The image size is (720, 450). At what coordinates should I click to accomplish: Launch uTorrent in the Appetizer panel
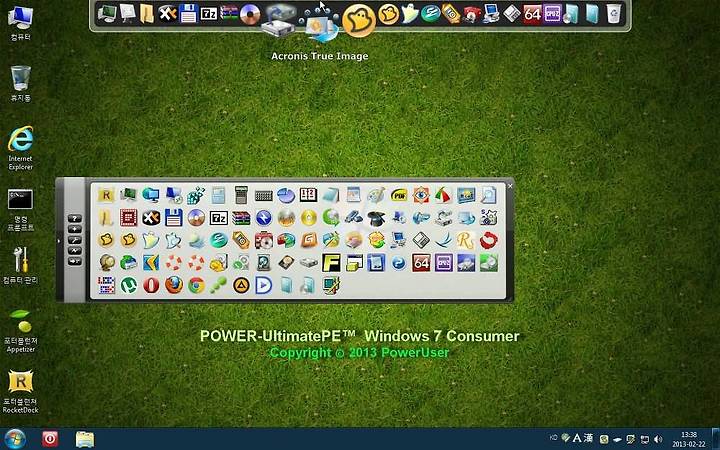[129, 286]
